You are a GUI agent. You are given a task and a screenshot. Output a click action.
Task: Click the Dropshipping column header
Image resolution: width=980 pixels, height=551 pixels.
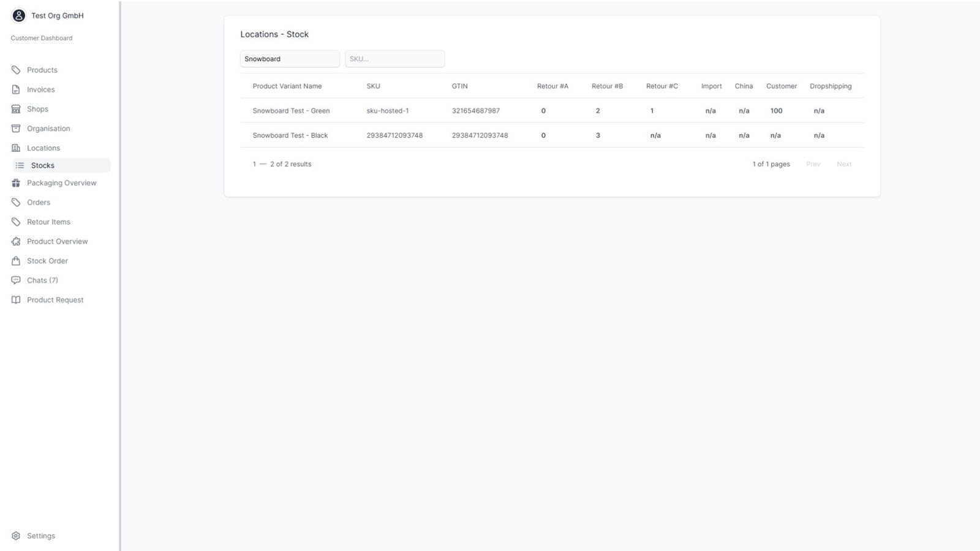click(x=831, y=86)
